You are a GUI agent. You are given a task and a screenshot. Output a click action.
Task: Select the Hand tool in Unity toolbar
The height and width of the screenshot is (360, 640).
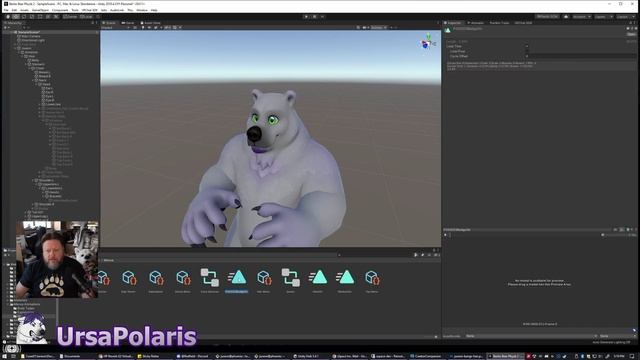pos(8,17)
